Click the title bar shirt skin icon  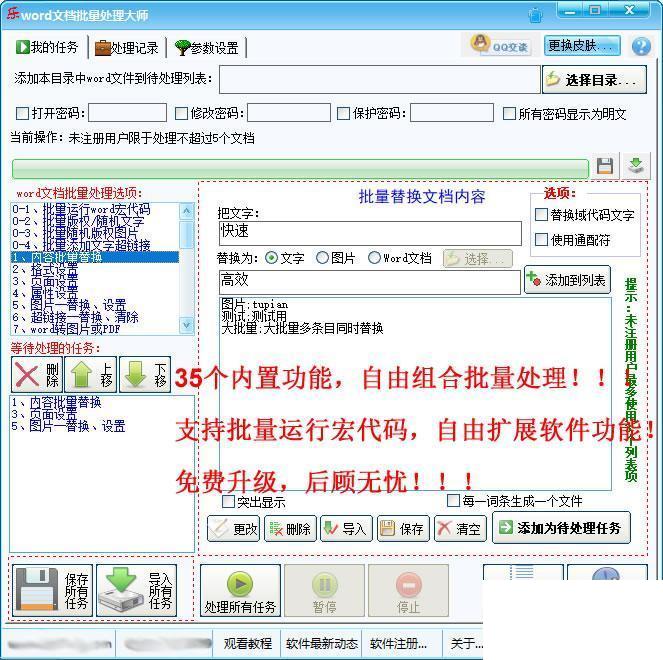point(535,15)
